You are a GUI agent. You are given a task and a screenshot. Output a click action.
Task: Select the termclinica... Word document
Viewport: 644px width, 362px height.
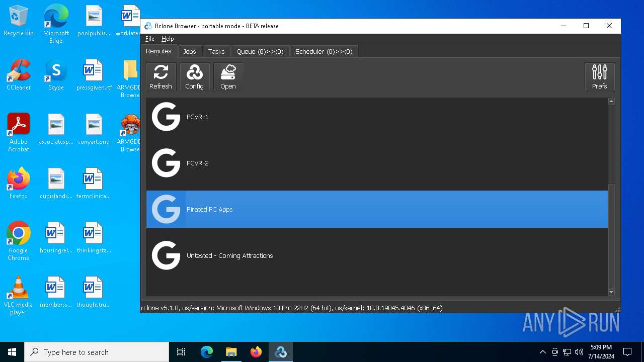pyautogui.click(x=94, y=184)
